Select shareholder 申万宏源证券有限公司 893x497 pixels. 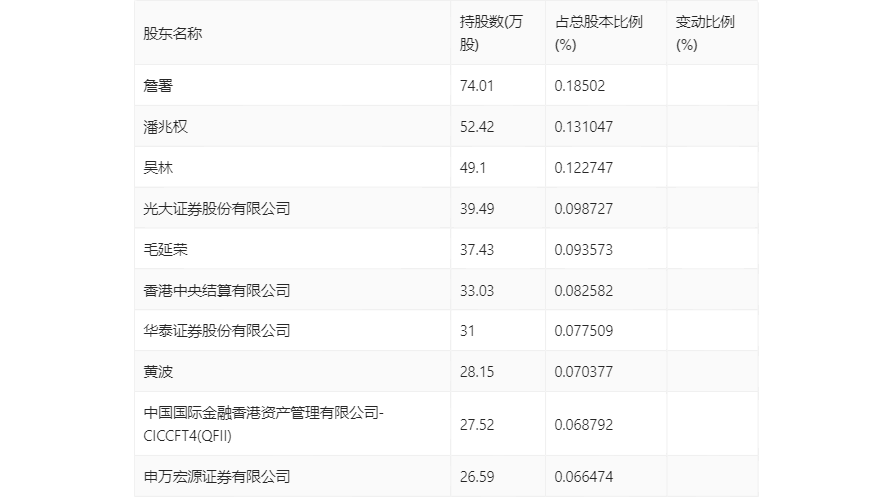216,477
